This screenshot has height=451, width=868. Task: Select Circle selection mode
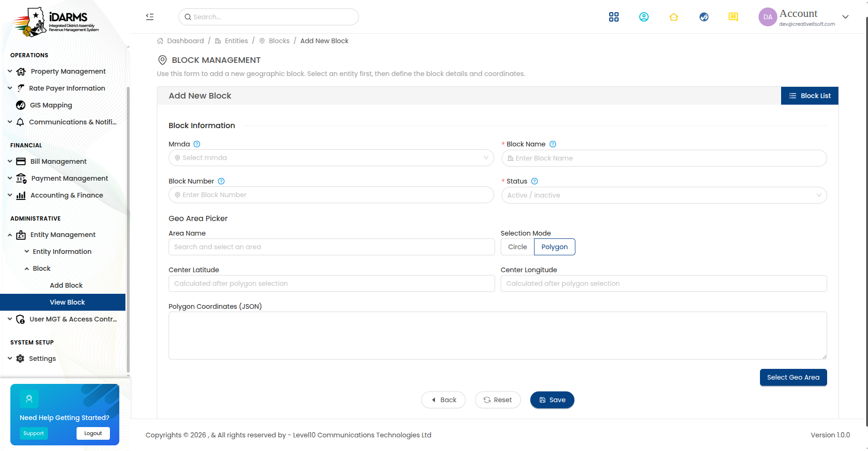(x=518, y=247)
